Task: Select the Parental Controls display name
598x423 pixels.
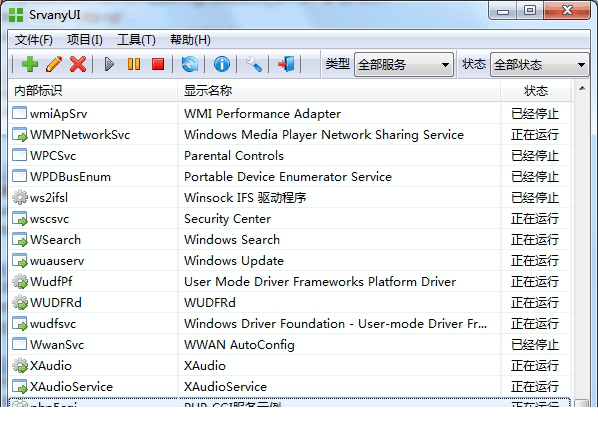Action: click(234, 156)
